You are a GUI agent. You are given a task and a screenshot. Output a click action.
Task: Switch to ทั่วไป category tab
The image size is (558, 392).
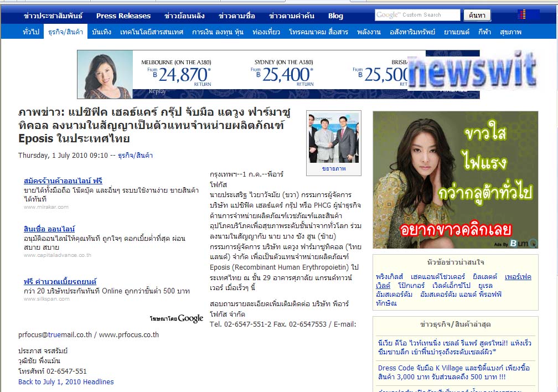[x=31, y=32]
